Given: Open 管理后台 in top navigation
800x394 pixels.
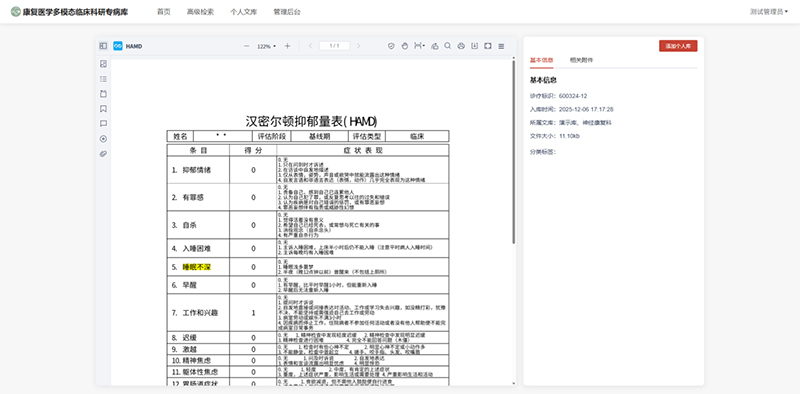Looking at the screenshot, I should pos(287,12).
